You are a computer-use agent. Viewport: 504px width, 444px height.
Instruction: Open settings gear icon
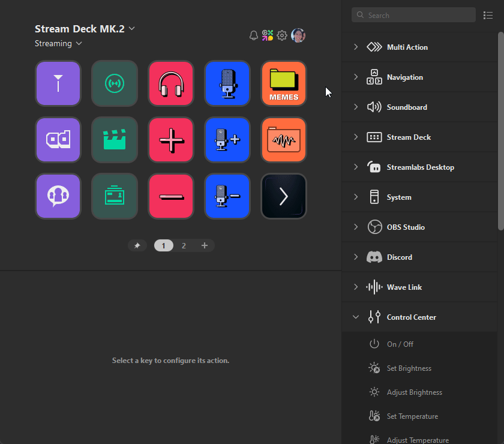282,35
